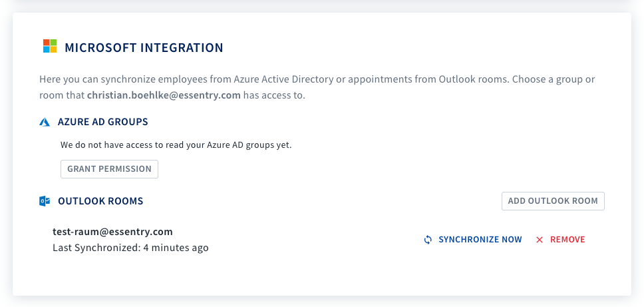Click "Azure Active Directory" in the description
The image size is (644, 307).
pyautogui.click(x=280, y=79)
